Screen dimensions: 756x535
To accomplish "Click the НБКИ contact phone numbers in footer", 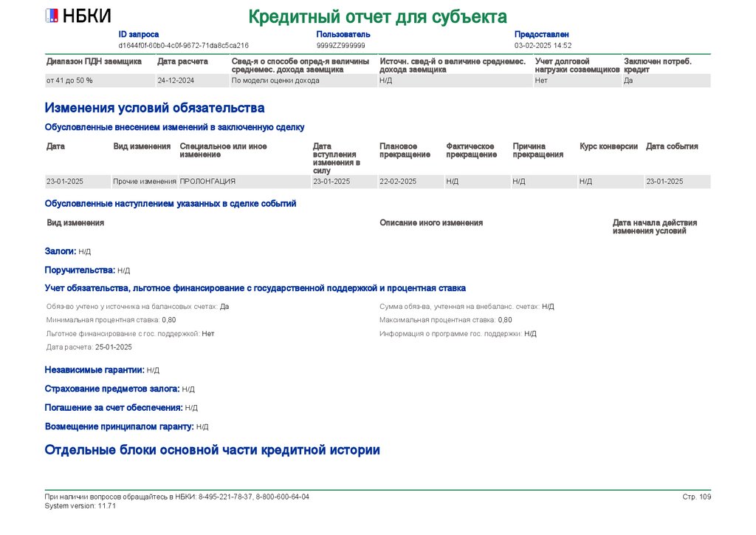I will point(253,497).
